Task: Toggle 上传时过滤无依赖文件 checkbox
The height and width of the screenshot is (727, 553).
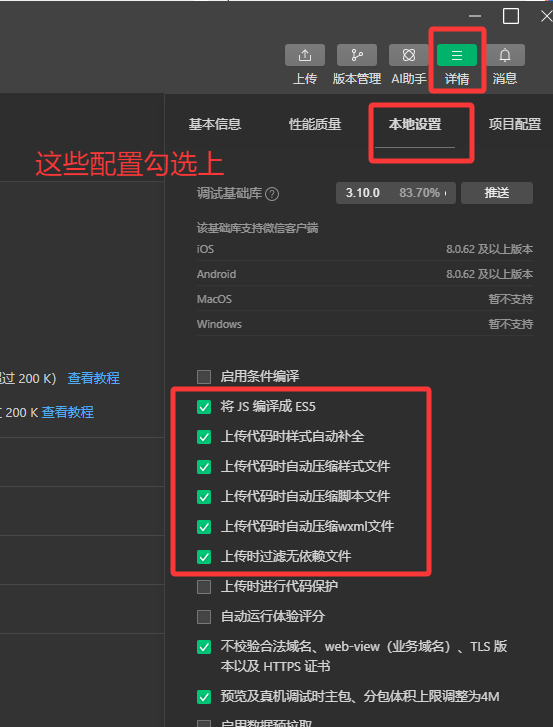Action: [204, 556]
